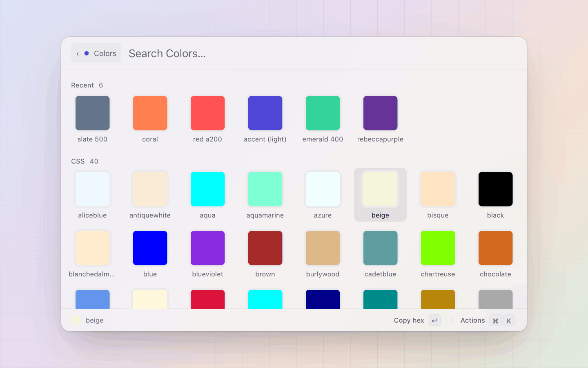Click the crimson red swatch below blueviolet
The image size is (588, 368).
[x=208, y=299]
